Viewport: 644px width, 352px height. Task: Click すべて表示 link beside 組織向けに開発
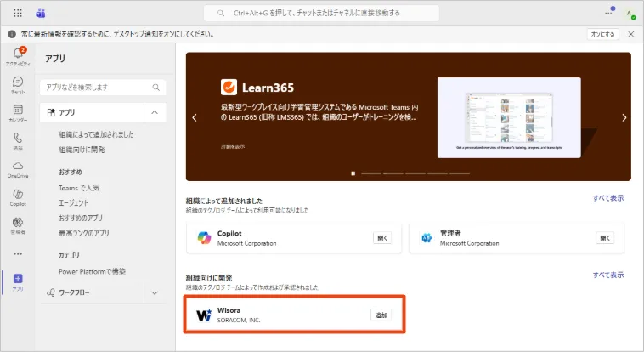608,275
